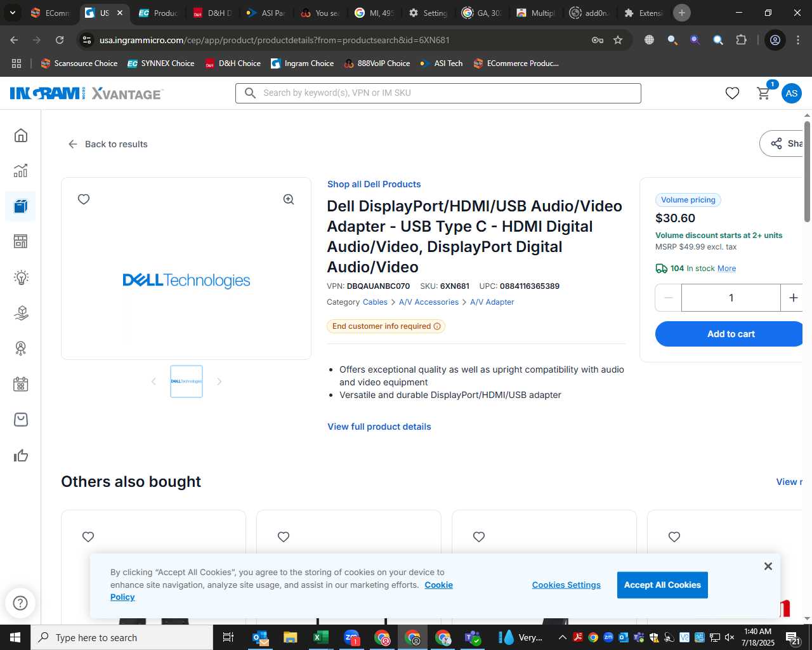The height and width of the screenshot is (650, 812).
Task: Open Shop all Dell Products link
Action: [374, 184]
